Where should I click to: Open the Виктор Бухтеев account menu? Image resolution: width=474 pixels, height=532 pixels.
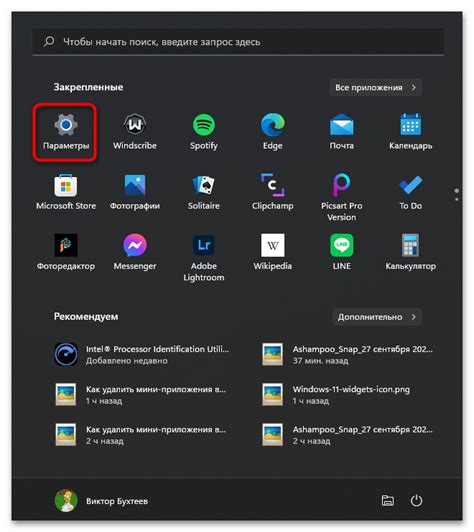point(101,501)
